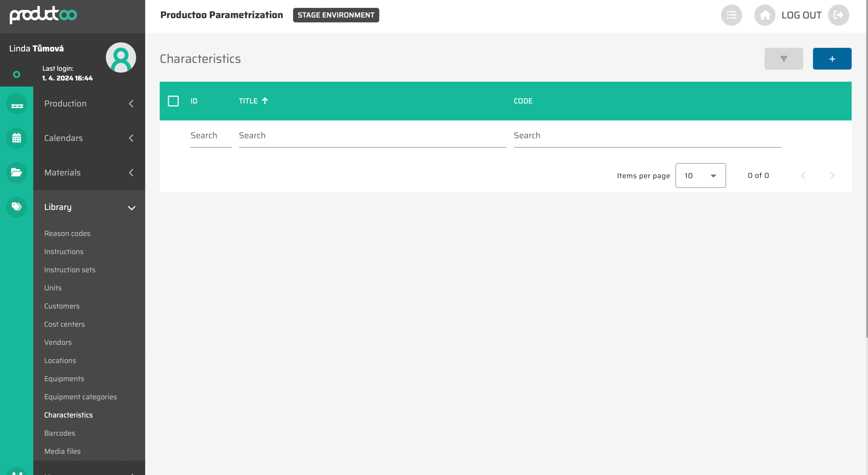This screenshot has width=868, height=475.
Task: Open Equipment categories menu item
Action: (x=80, y=397)
